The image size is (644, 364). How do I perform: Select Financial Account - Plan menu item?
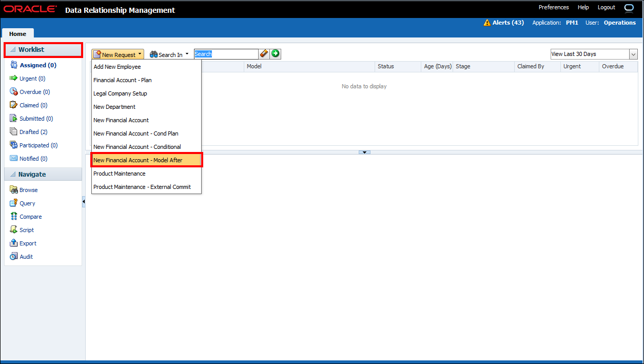(146, 80)
